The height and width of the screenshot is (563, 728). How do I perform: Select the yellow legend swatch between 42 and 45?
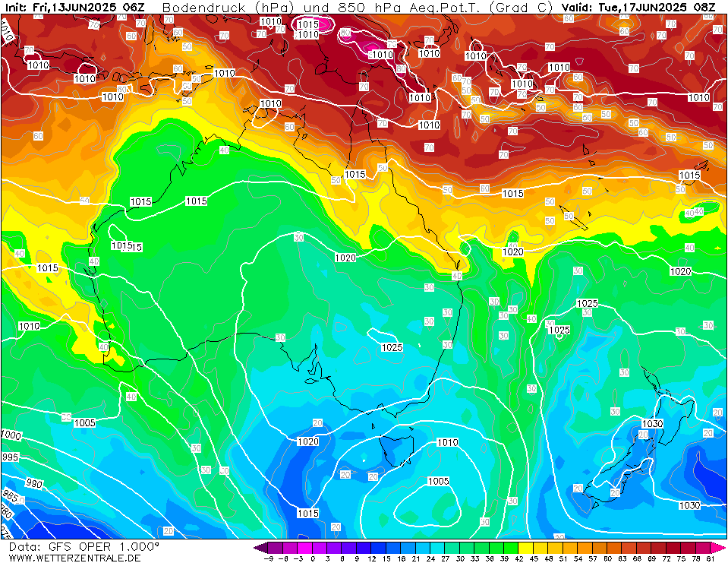(526, 547)
